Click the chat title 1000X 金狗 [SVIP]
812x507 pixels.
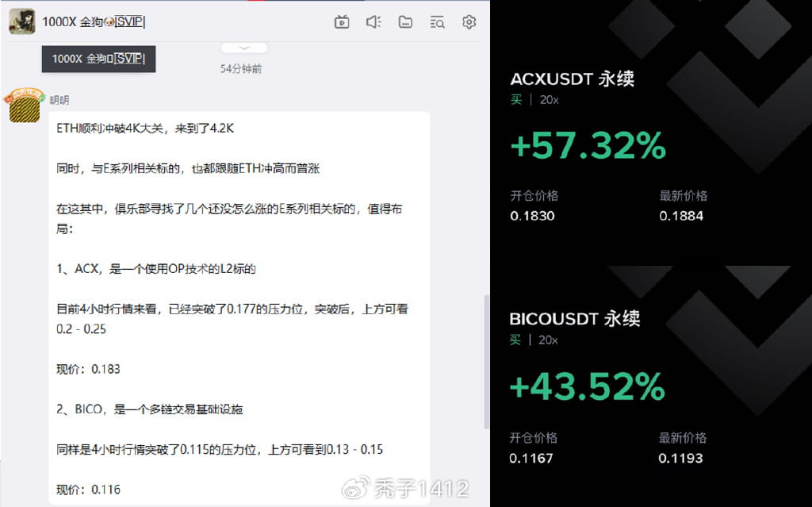pyautogui.click(x=94, y=21)
